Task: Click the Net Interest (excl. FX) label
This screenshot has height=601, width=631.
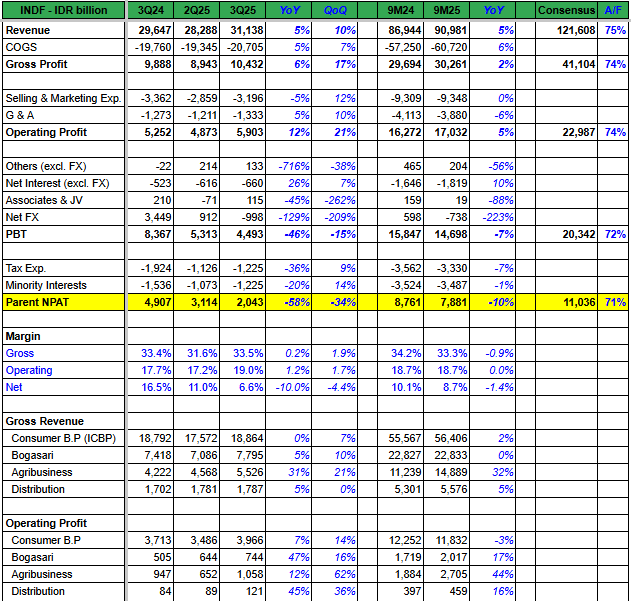Action: pyautogui.click(x=57, y=183)
